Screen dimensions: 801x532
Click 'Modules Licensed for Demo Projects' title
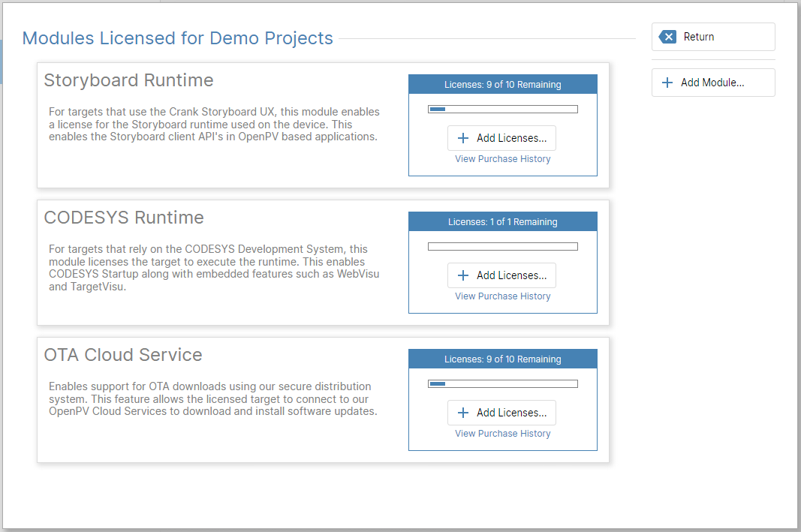[x=178, y=38]
